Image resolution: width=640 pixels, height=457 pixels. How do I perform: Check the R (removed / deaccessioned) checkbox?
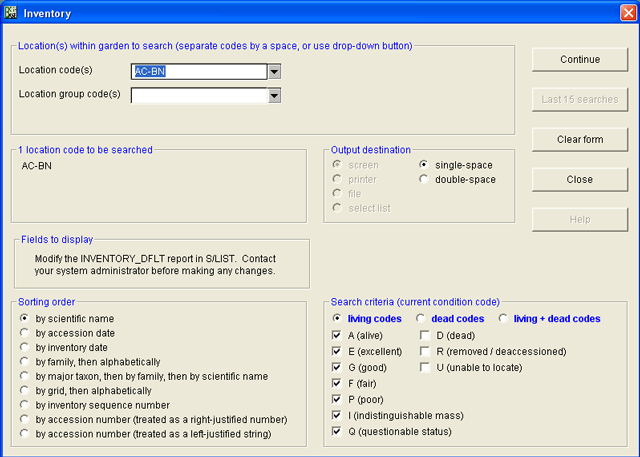pos(425,351)
